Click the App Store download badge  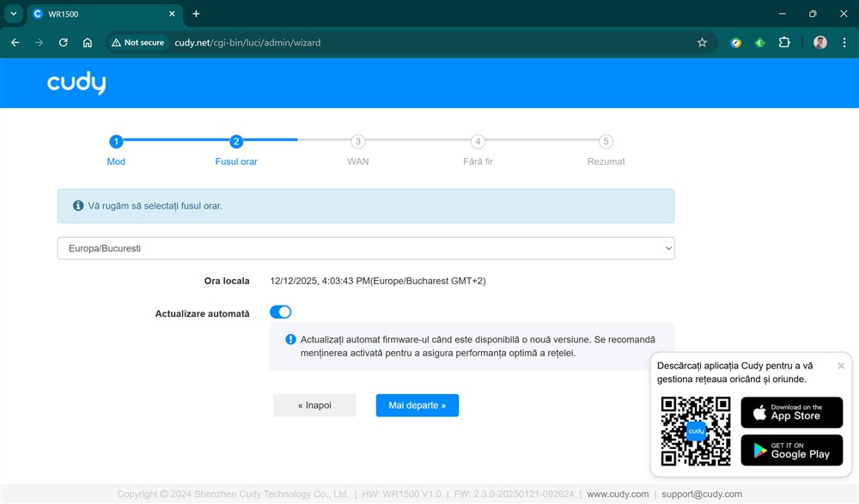point(791,412)
